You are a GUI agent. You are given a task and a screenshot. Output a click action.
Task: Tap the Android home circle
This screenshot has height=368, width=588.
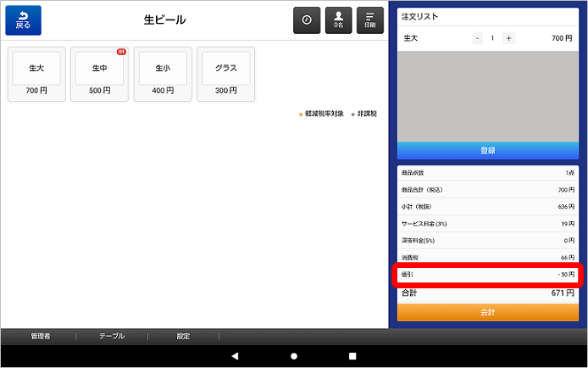coord(294,355)
